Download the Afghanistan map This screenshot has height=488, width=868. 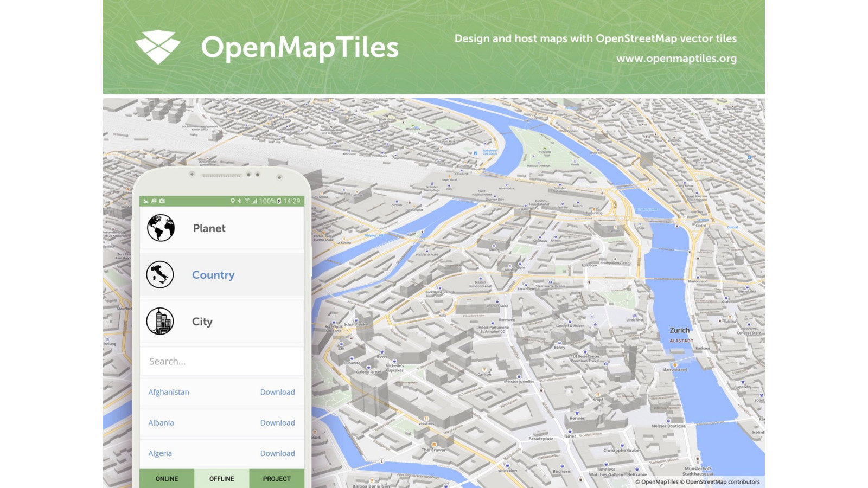tap(278, 392)
